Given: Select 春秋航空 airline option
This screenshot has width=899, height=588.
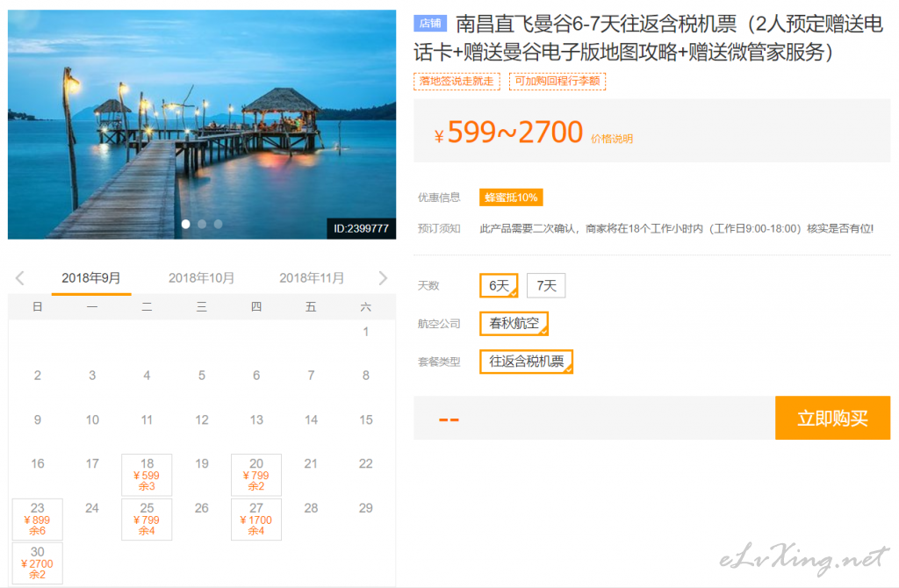Looking at the screenshot, I should [514, 323].
